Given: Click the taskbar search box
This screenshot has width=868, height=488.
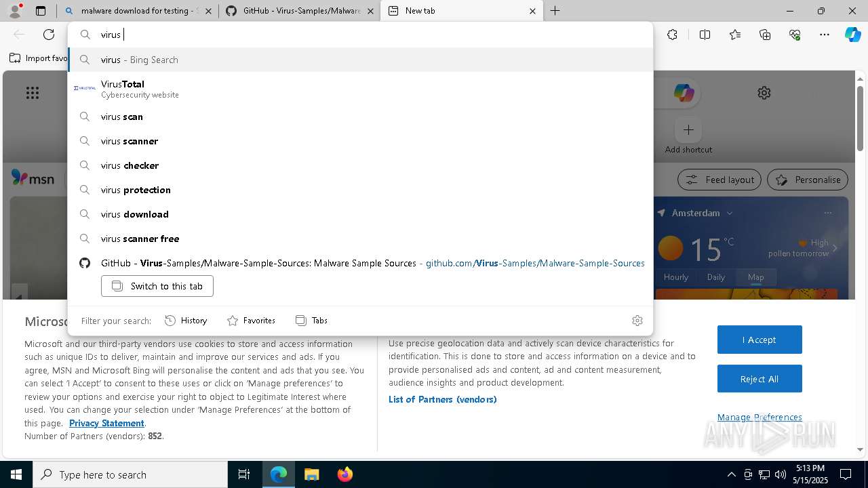Looking at the screenshot, I should tap(130, 474).
